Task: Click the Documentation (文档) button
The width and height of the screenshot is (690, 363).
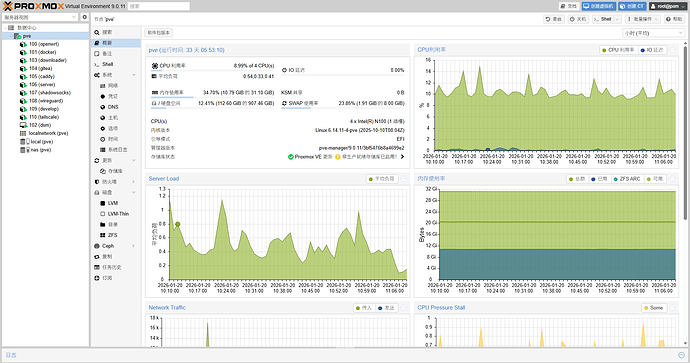Action: pyautogui.click(x=569, y=6)
